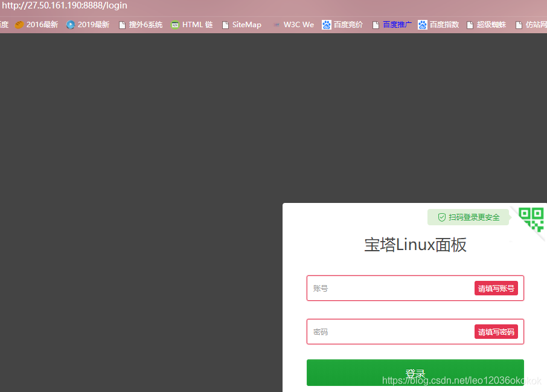547x392 pixels.
Task: Click the 百度竞价 paw favicon
Action: [326, 25]
